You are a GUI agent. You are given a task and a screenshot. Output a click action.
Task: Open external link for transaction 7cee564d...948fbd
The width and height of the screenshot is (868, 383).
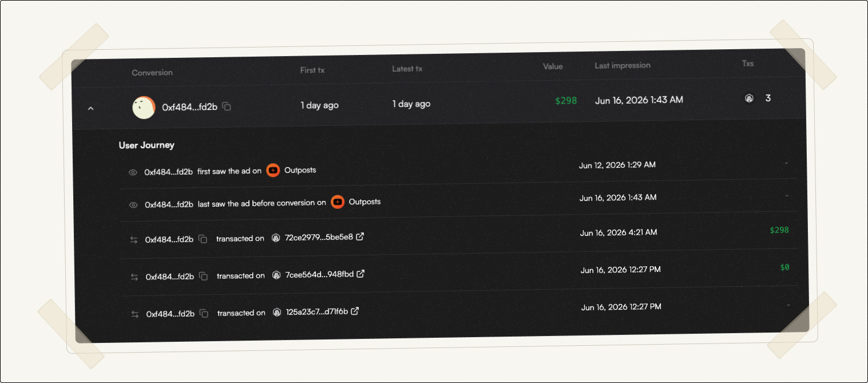[360, 274]
